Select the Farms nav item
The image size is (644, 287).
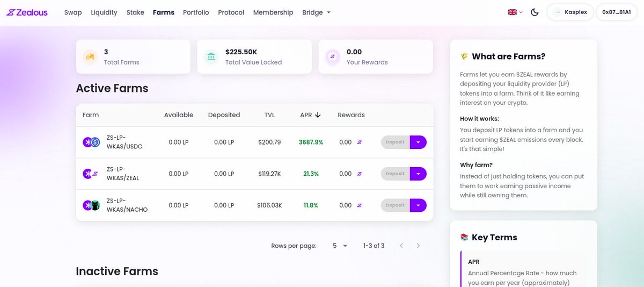click(x=163, y=12)
